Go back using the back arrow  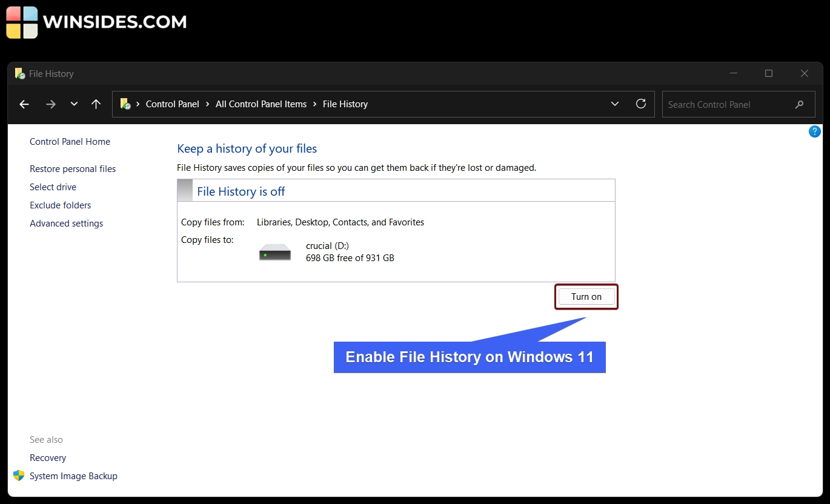click(24, 104)
